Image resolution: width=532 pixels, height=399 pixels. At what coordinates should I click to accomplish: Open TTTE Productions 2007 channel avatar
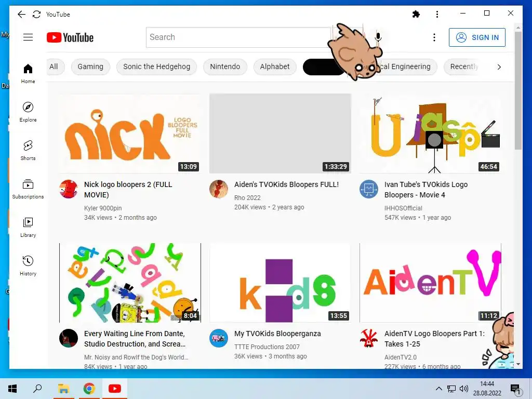click(x=219, y=338)
